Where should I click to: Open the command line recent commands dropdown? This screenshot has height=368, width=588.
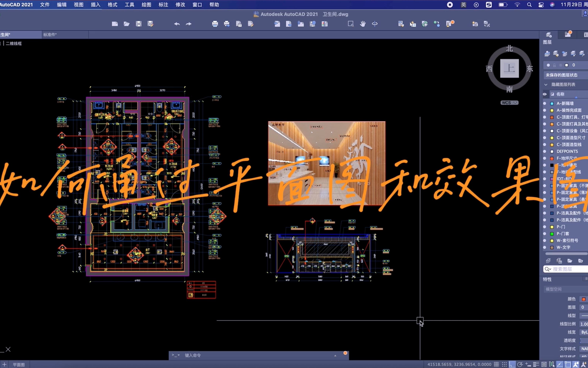(x=176, y=355)
